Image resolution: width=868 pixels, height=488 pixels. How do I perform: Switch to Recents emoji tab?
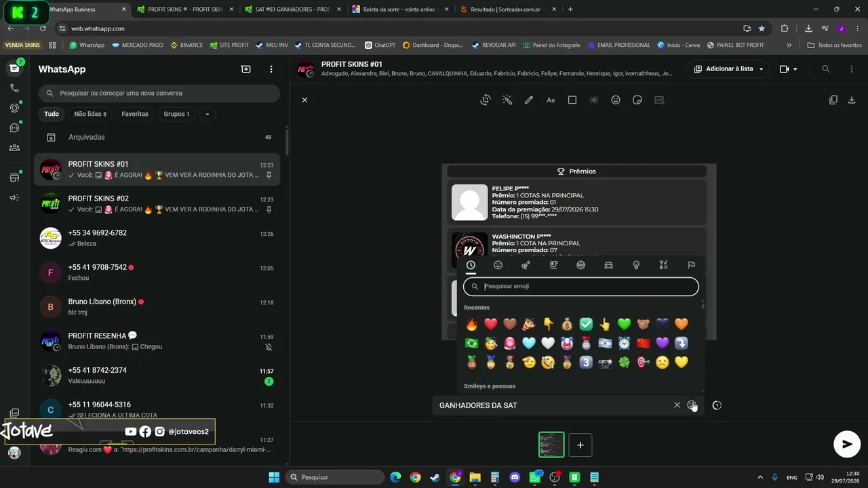click(471, 265)
